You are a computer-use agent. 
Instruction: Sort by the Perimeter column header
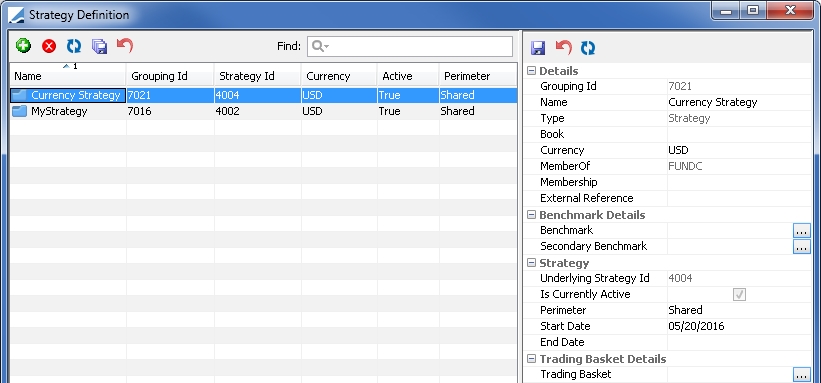coord(478,76)
